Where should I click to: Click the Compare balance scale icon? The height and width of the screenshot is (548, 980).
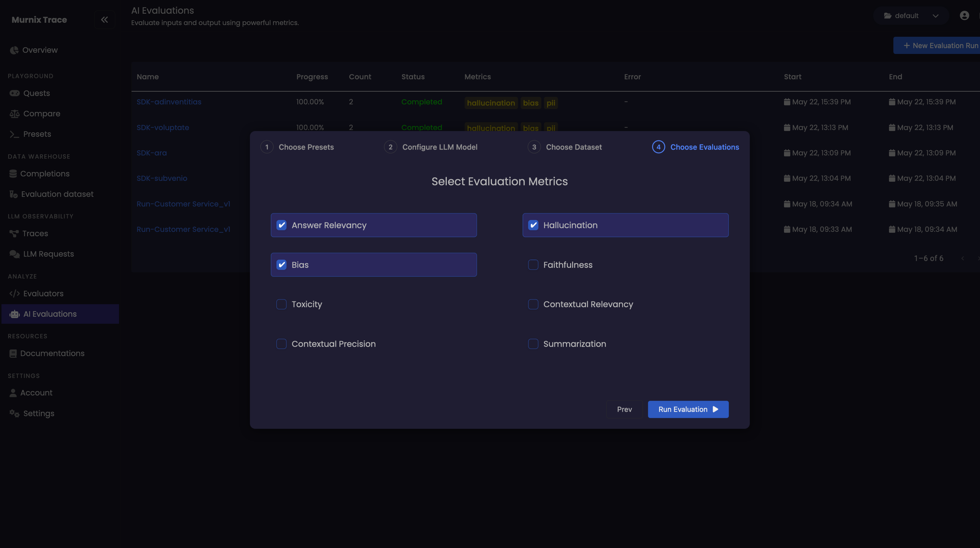coord(15,114)
